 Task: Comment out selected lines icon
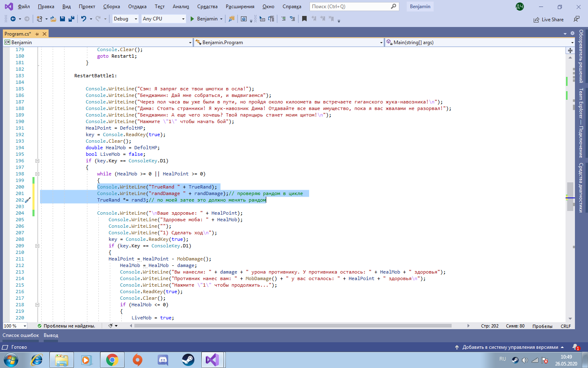(x=283, y=19)
